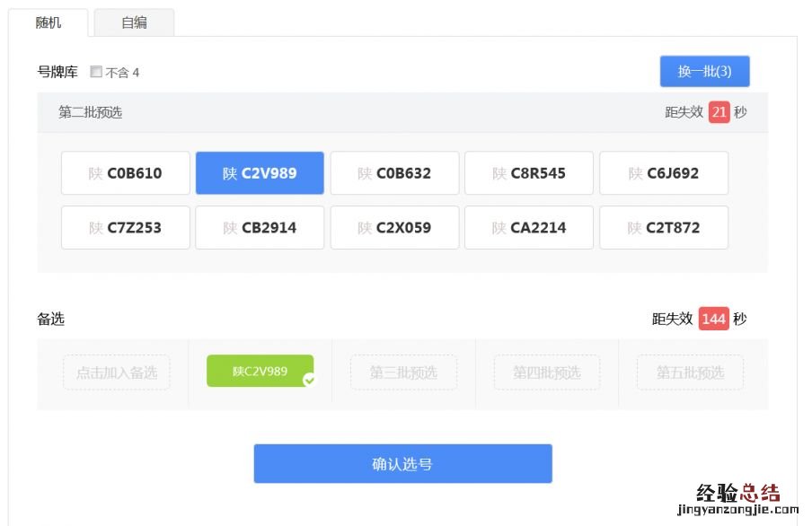Pick plate 陕 CB2914
This screenshot has height=526, width=812.
pyautogui.click(x=260, y=228)
